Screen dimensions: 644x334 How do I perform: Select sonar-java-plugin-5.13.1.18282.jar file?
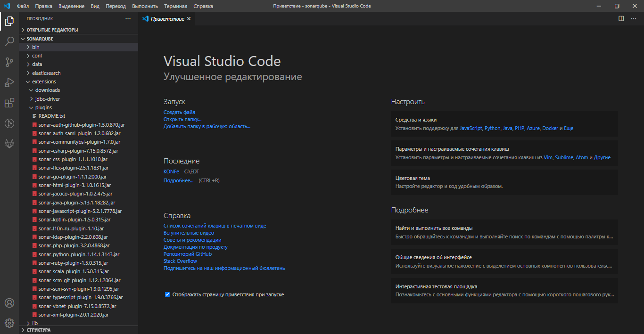pos(76,203)
